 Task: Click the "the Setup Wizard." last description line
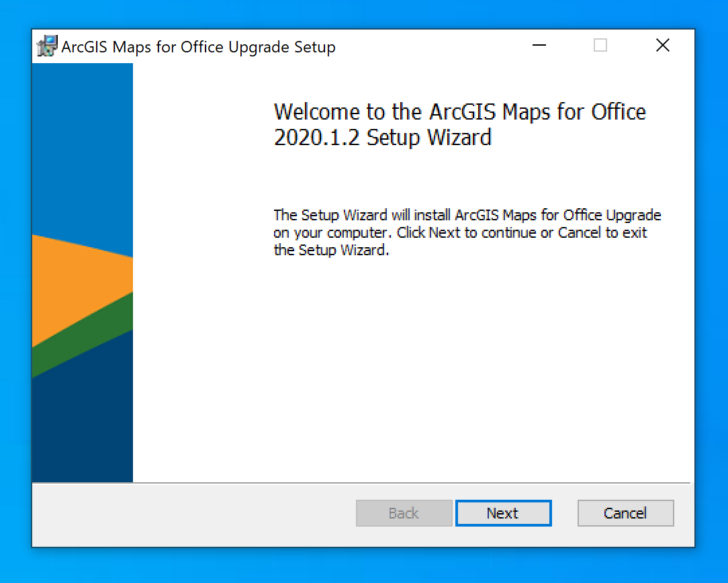(331, 251)
